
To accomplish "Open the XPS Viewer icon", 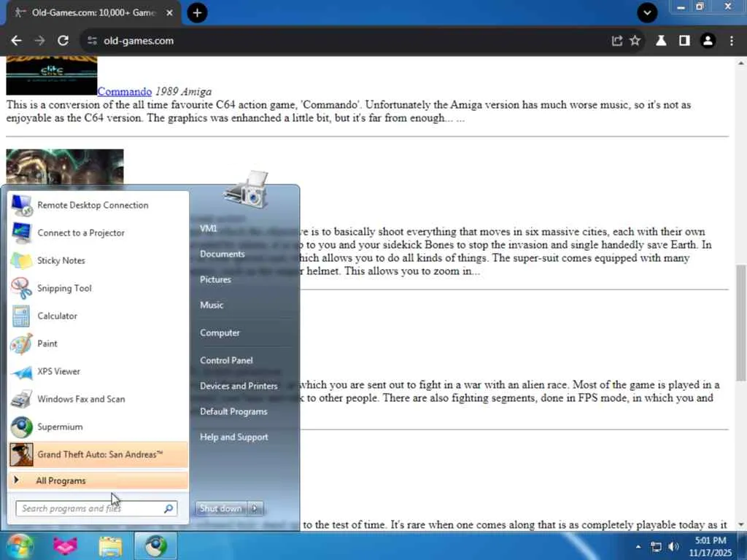I will point(21,371).
